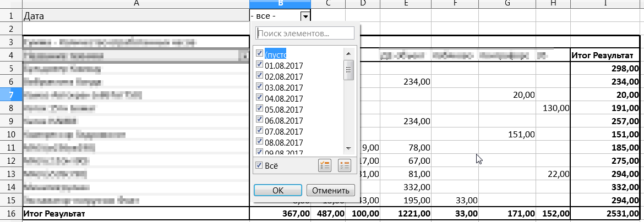The height and width of the screenshot is (222, 644).
Task: Select the cell showing 275,00
Action: coord(605,161)
